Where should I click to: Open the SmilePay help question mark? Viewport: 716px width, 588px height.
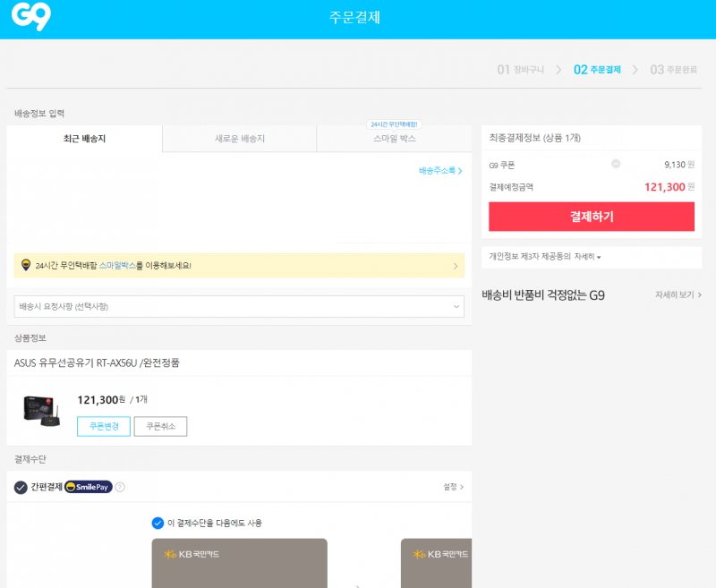[120, 487]
